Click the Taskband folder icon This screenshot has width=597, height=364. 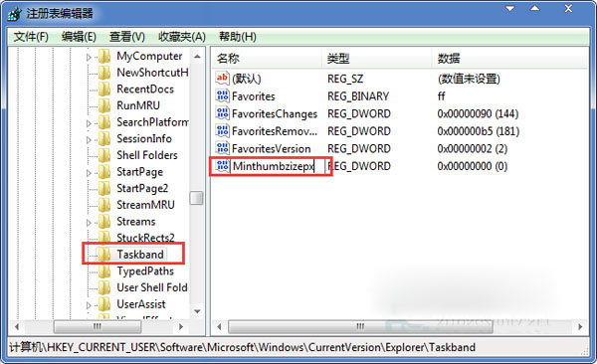point(104,255)
